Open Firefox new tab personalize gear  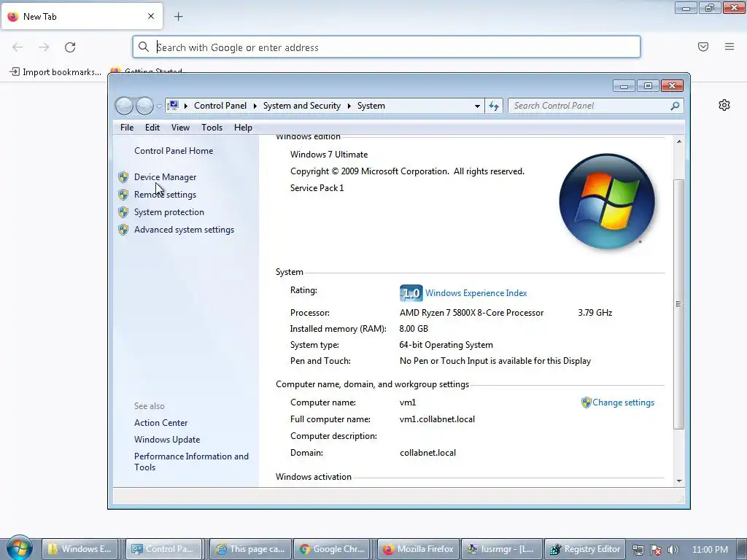[x=724, y=105]
